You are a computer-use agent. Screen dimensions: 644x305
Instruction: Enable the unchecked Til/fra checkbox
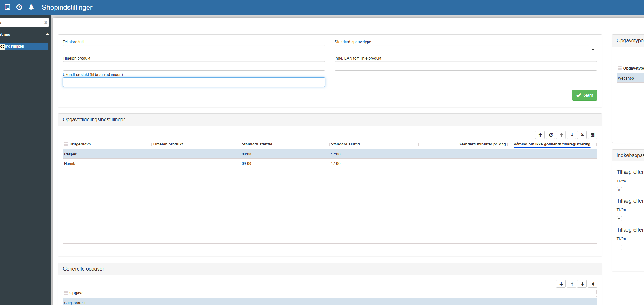tap(619, 247)
